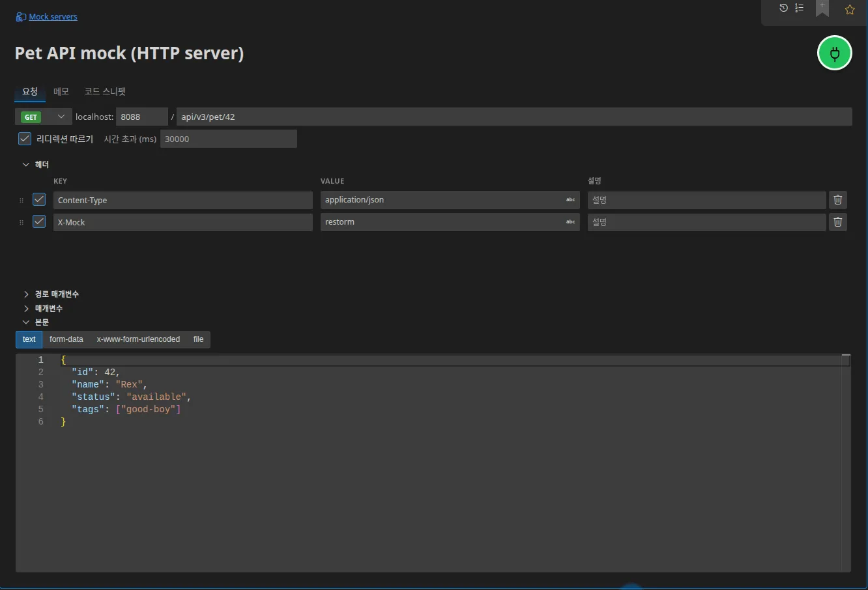Click the localhost: label
This screenshot has height=590, width=868.
(94, 117)
